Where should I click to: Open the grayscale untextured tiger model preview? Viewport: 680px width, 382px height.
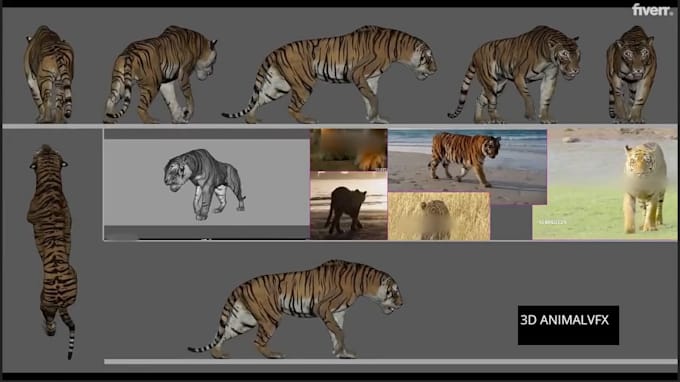point(207,184)
